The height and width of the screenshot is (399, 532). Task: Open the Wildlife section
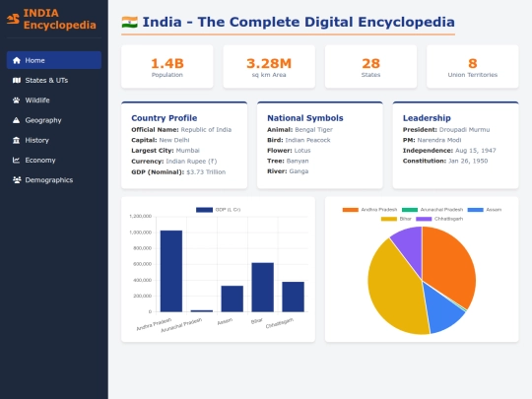click(x=54, y=100)
